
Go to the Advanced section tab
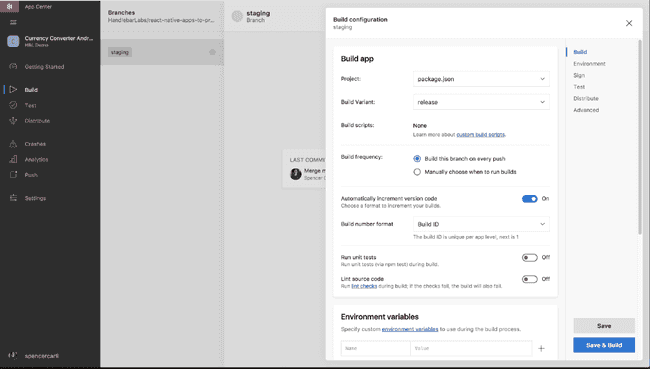[x=586, y=110]
